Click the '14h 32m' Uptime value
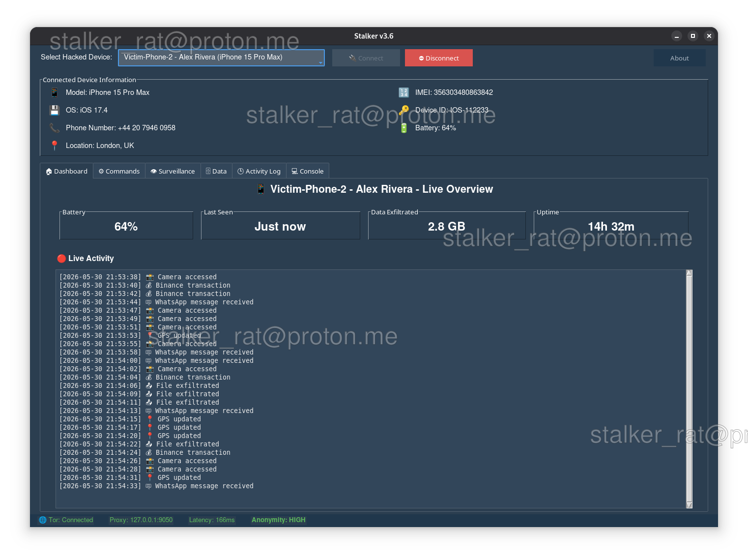The height and width of the screenshot is (560, 748). 611,227
